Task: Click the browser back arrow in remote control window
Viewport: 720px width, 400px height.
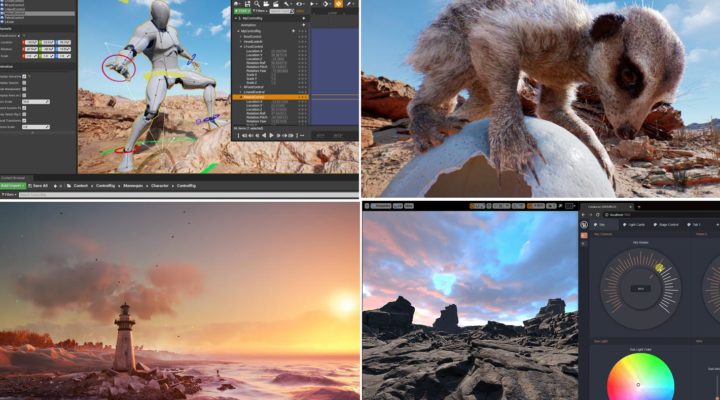Action: (x=584, y=215)
